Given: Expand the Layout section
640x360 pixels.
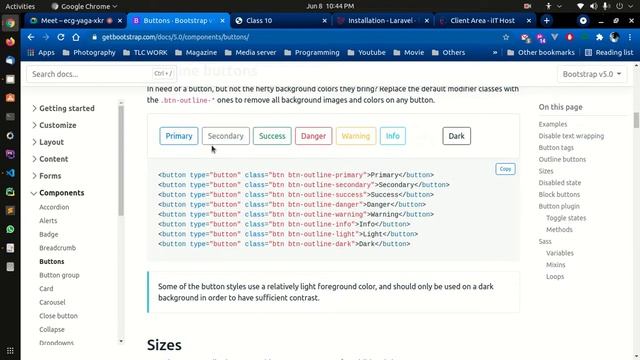Looking at the screenshot, I should click(x=48, y=142).
